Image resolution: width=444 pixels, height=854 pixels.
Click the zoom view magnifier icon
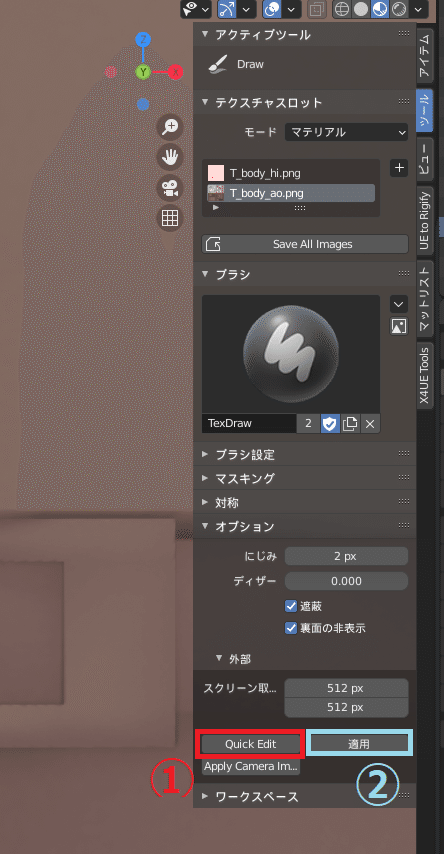pos(170,127)
